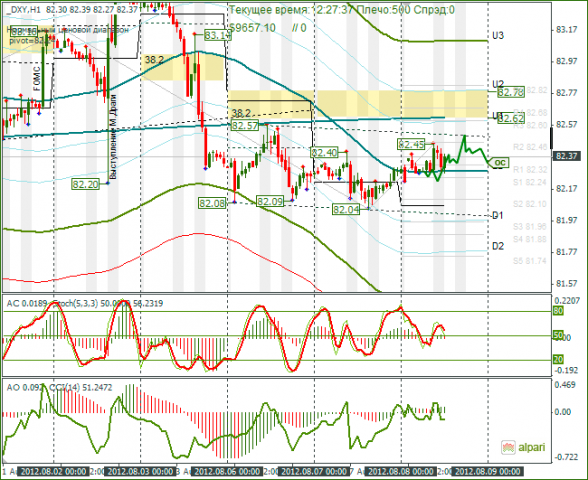This screenshot has width=588, height=480.
Task: Click the 83.14 price label
Action: (x=218, y=35)
